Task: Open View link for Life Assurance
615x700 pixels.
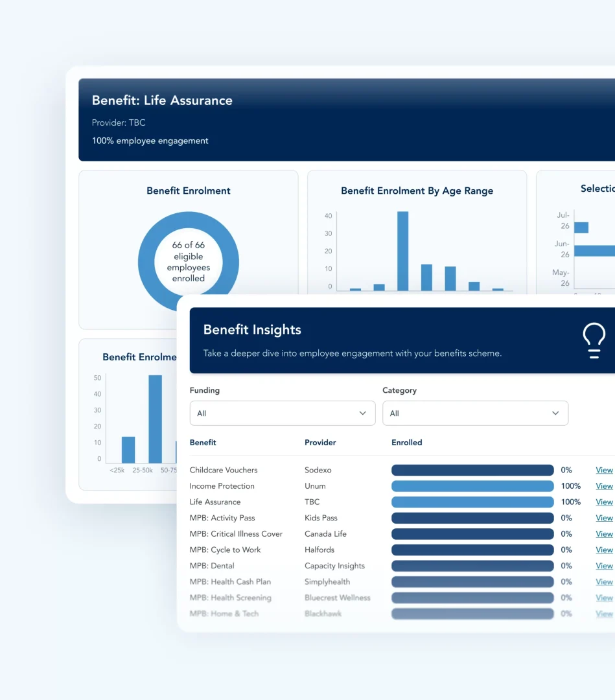Action: coord(604,502)
